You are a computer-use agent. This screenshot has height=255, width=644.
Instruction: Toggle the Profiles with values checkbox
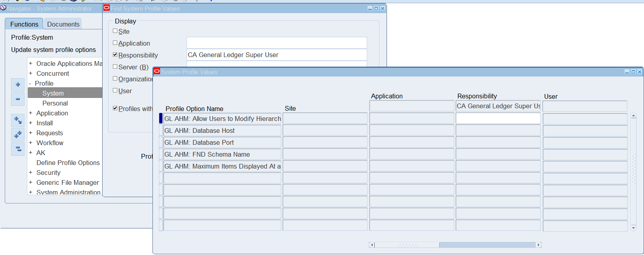click(x=115, y=108)
